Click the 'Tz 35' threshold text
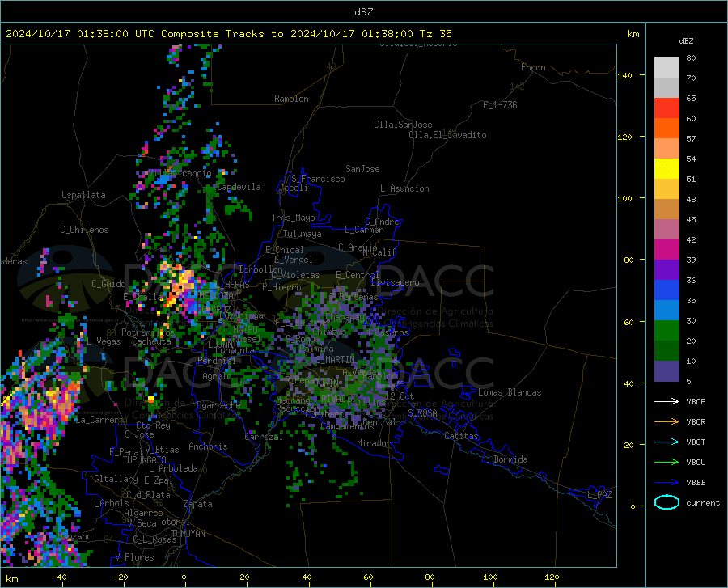Image resolution: width=728 pixels, height=588 pixels. [x=435, y=34]
